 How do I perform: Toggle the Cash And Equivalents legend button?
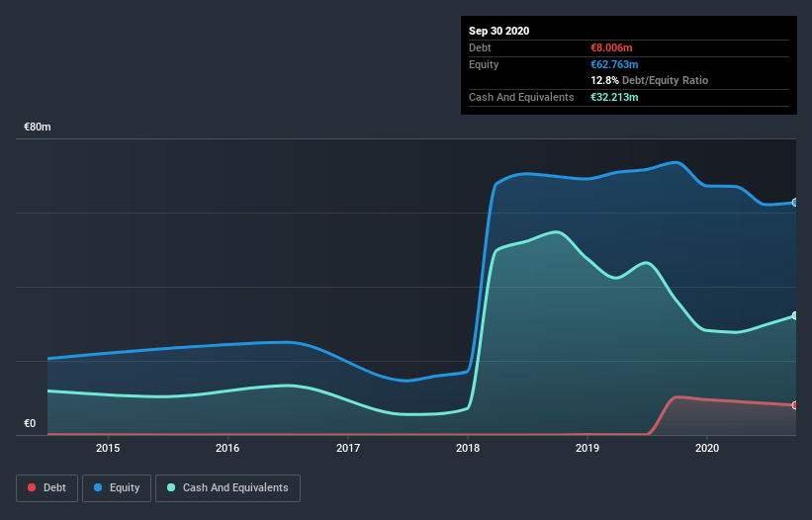tap(227, 488)
